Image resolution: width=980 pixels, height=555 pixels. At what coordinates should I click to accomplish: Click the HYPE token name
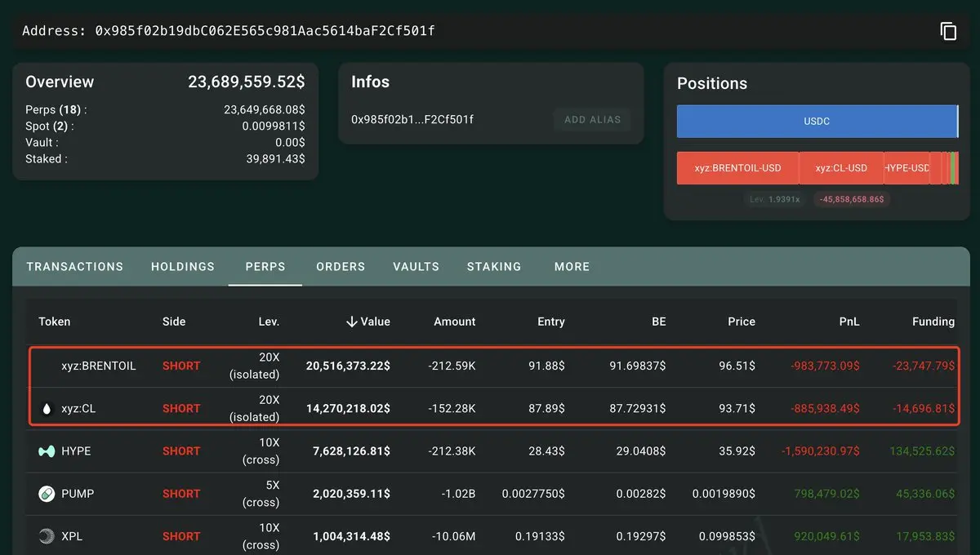pos(76,451)
